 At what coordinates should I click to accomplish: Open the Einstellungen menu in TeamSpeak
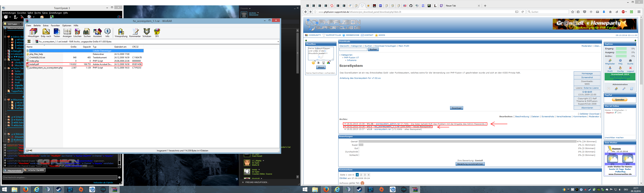[55, 13]
